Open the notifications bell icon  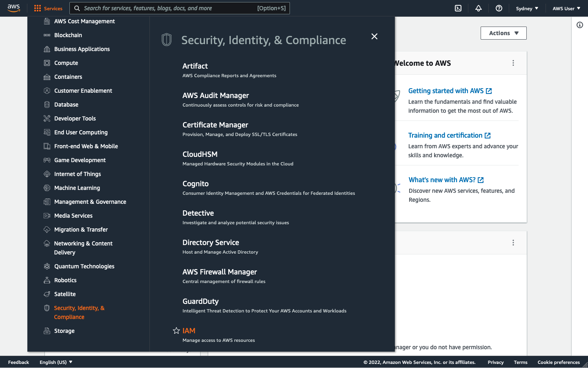pyautogui.click(x=478, y=8)
